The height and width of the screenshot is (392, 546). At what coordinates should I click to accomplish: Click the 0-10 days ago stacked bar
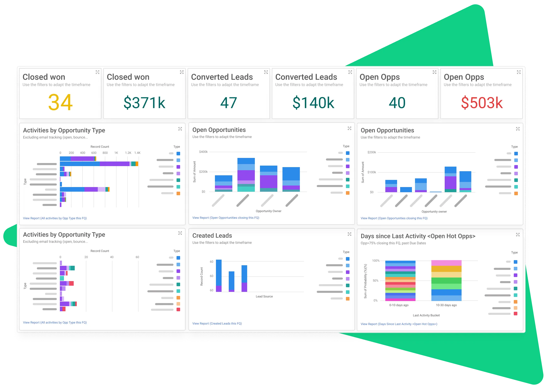400,281
